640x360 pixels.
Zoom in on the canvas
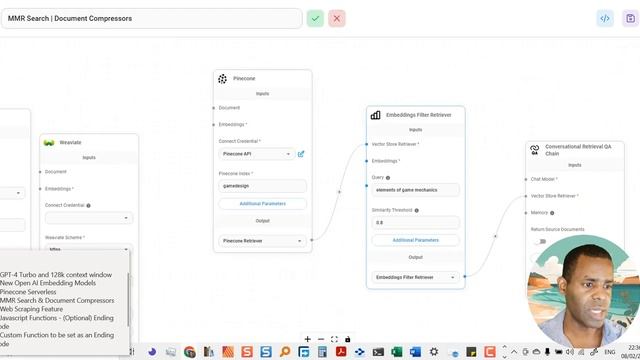click(307, 339)
